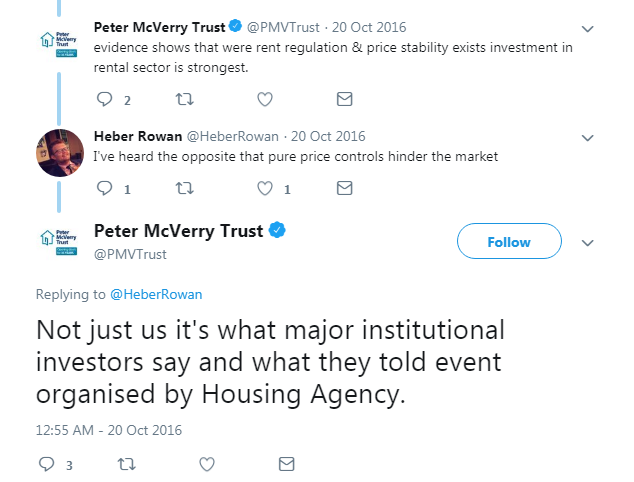This screenshot has width=634, height=482.
Task: Follow Peter McVerry Trust
Action: tap(509, 241)
